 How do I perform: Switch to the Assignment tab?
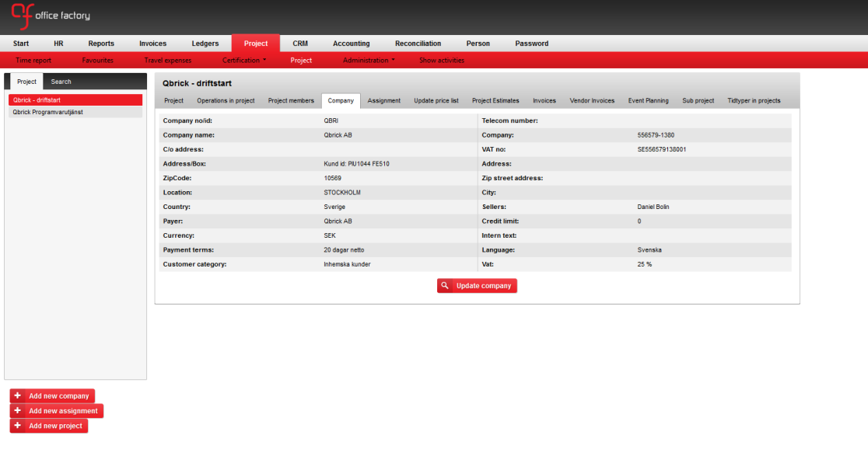point(384,101)
